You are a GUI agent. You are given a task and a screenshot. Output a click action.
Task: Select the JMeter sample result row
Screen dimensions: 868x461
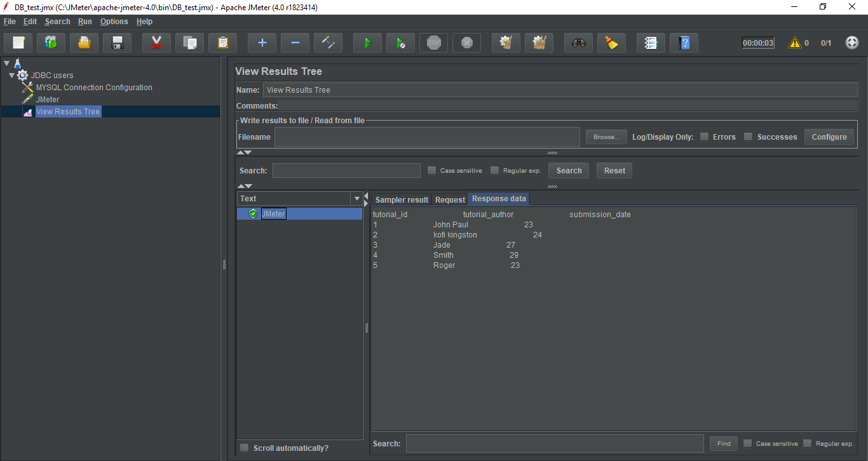click(299, 214)
